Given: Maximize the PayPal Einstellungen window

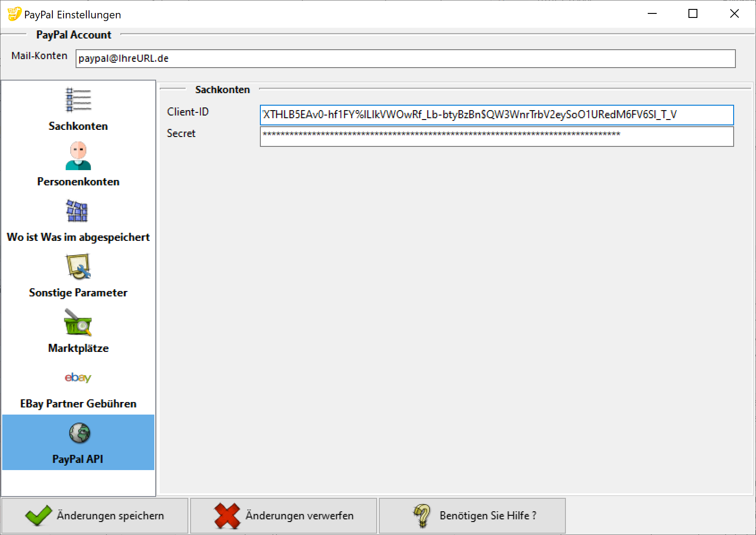Looking at the screenshot, I should pyautogui.click(x=692, y=14).
